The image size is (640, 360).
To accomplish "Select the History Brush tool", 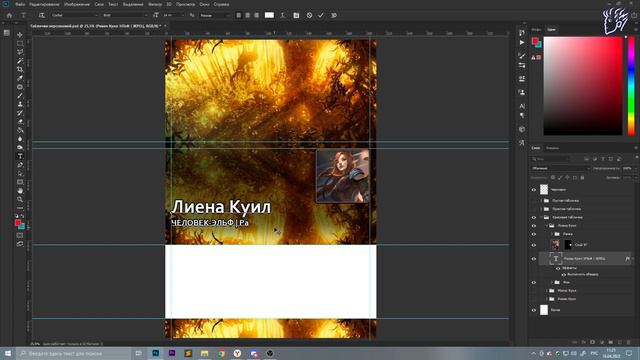I will 20,113.
